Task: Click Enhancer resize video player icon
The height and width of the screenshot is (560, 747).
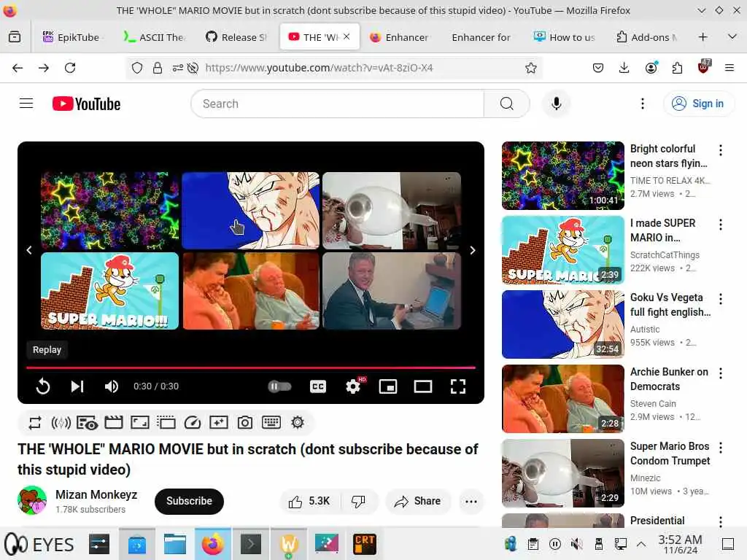Action: [x=140, y=423]
